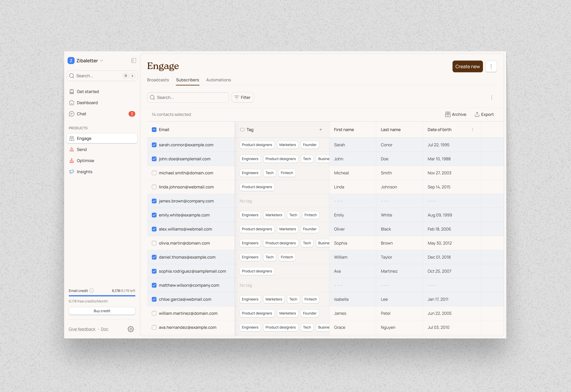The image size is (571, 392).
Task: Open Date of birth column options
Action: tap(473, 129)
